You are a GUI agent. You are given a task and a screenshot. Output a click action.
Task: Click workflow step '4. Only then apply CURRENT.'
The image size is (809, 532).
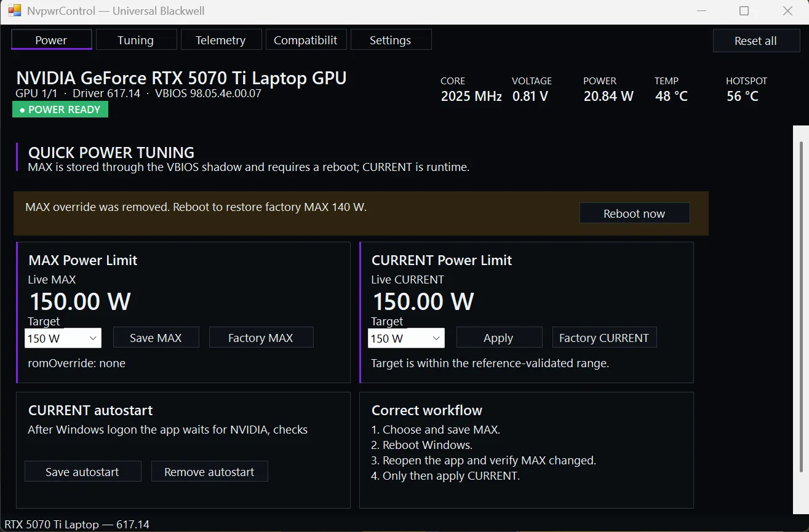(445, 475)
